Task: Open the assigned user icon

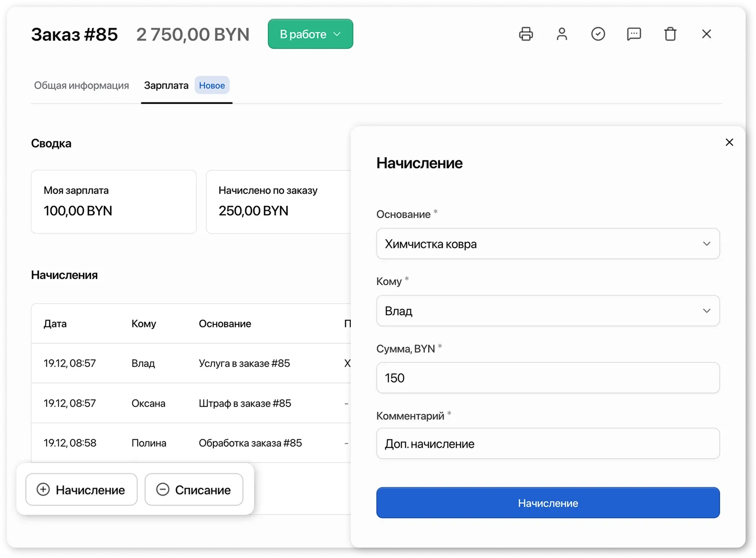Action: pyautogui.click(x=562, y=34)
